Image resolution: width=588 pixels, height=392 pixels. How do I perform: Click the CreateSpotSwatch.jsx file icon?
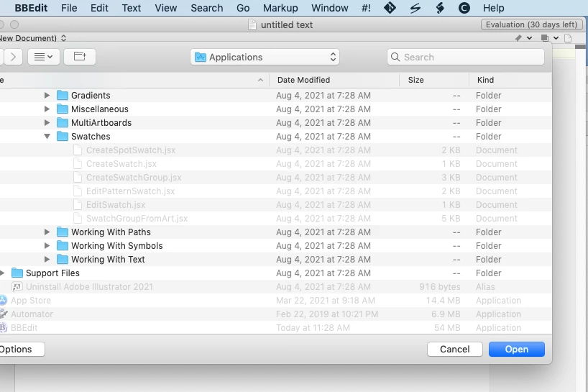(78, 150)
